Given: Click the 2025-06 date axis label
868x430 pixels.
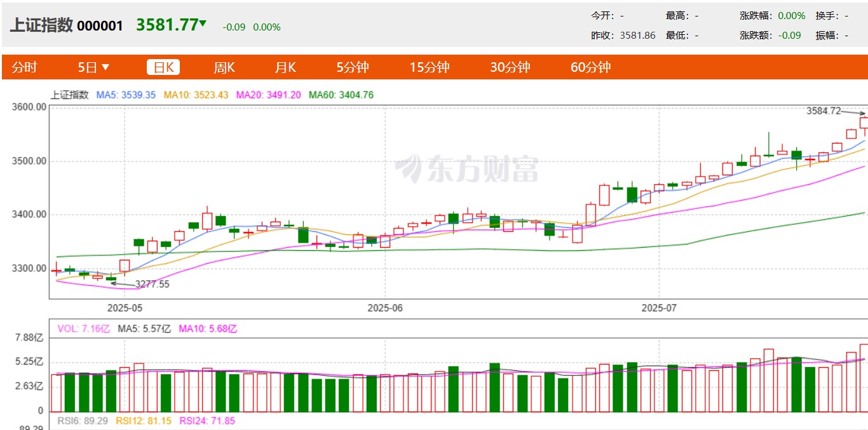Looking at the screenshot, I should (x=385, y=307).
